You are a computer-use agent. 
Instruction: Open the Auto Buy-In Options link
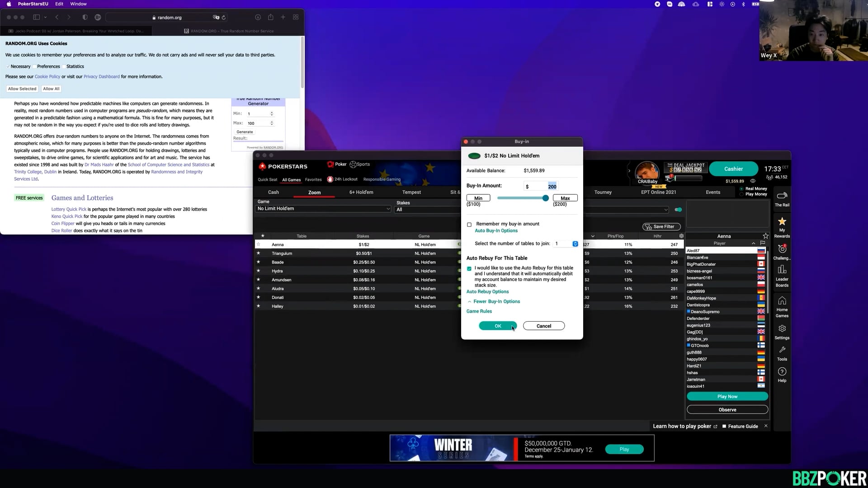(496, 231)
